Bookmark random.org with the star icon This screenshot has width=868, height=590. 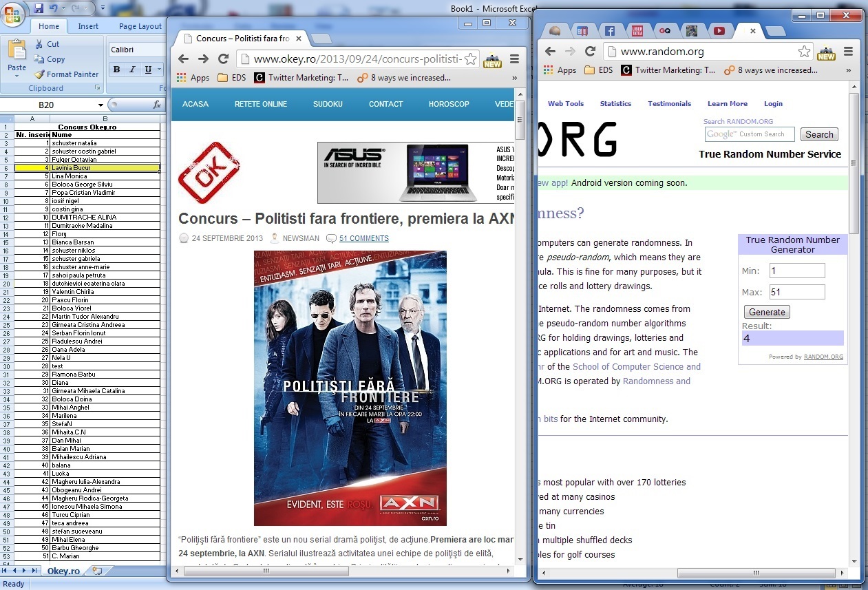[804, 52]
